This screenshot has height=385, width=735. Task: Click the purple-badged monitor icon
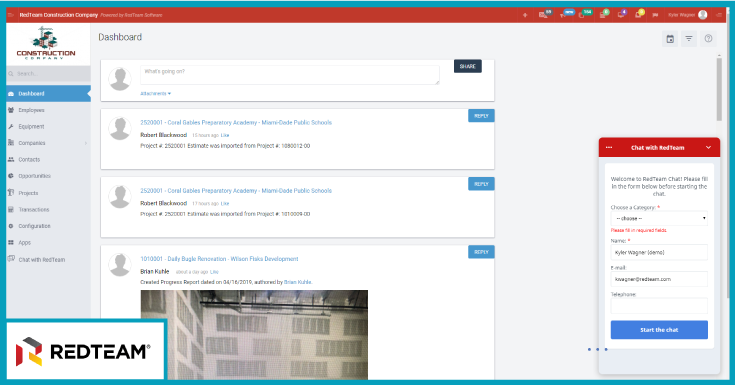[x=621, y=15]
